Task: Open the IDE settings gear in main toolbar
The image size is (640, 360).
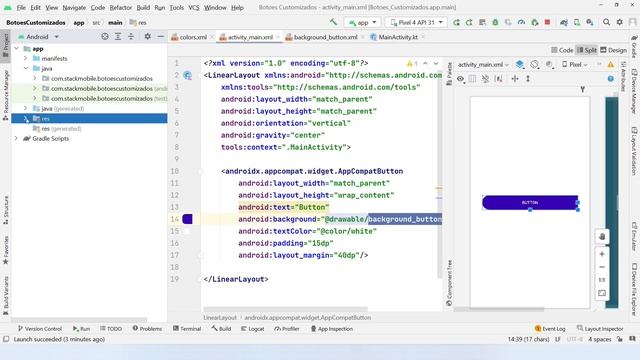Action: pos(620,22)
